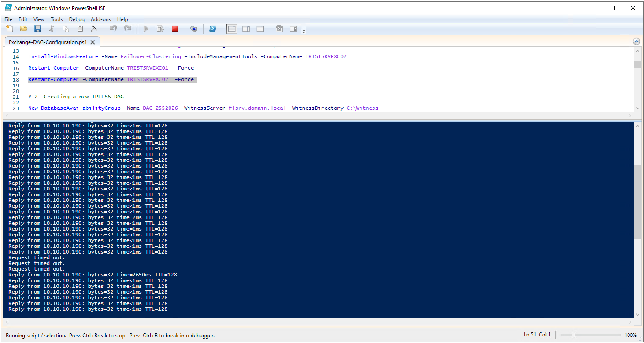
Task: Open the File menu
Action: (8, 19)
